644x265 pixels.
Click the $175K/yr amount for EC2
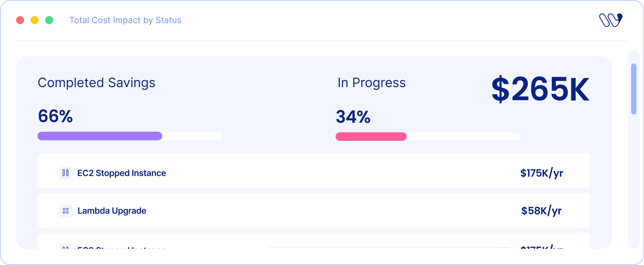[541, 173]
